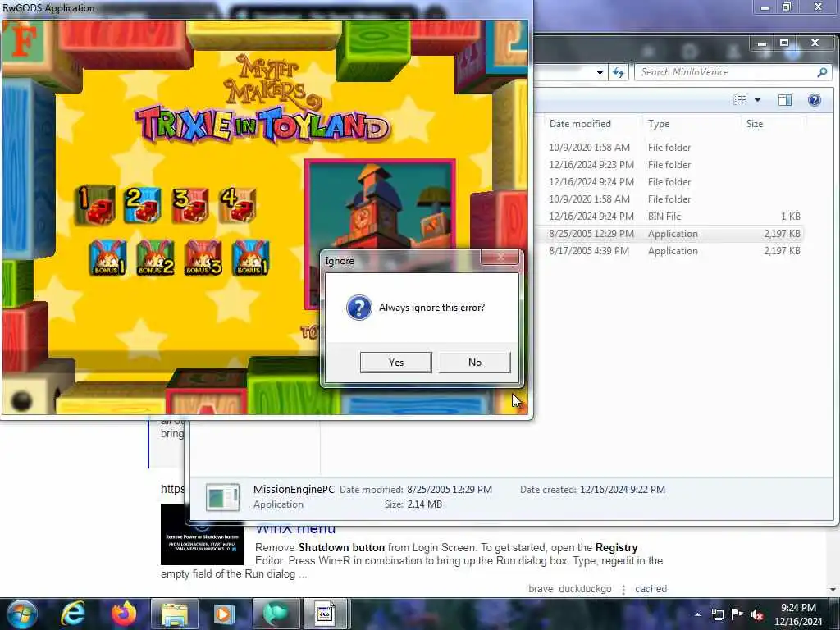Select the Application row dated 8/25/2005

coord(674,234)
